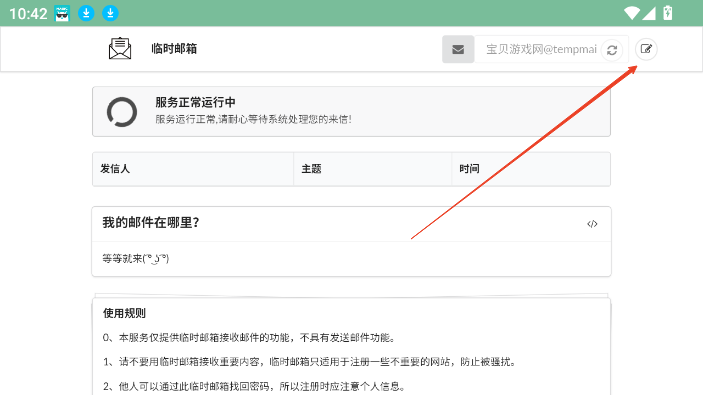The height and width of the screenshot is (395, 703).
Task: Click the edit address pencil icon
Action: point(646,49)
